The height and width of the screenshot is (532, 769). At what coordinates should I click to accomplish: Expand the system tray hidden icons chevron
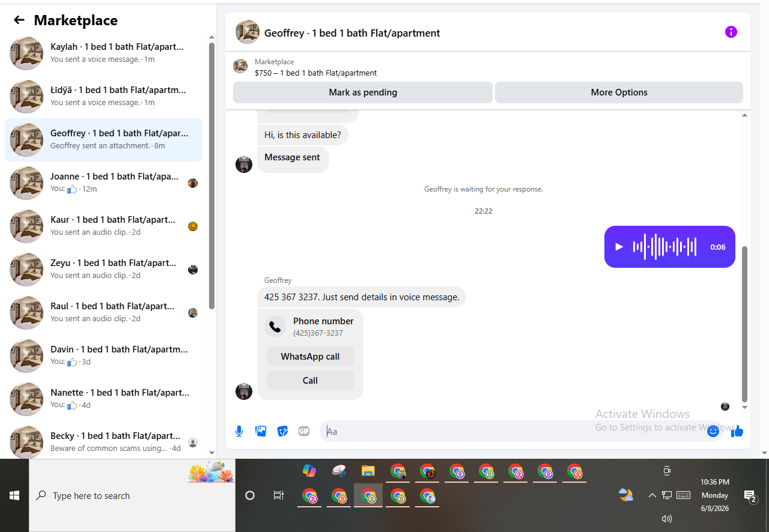pyautogui.click(x=652, y=495)
